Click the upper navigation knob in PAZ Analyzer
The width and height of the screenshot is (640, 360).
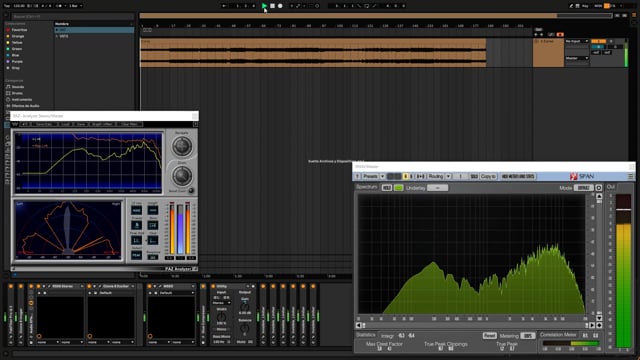[x=182, y=146]
